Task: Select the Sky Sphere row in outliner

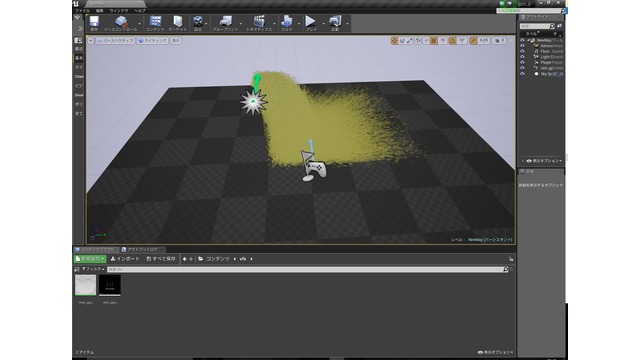Action: 542,74
